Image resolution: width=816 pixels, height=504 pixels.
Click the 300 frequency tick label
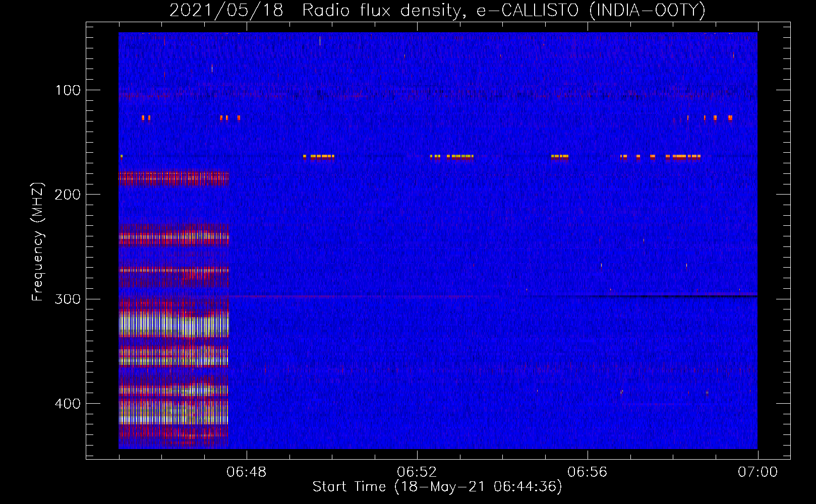coord(68,299)
